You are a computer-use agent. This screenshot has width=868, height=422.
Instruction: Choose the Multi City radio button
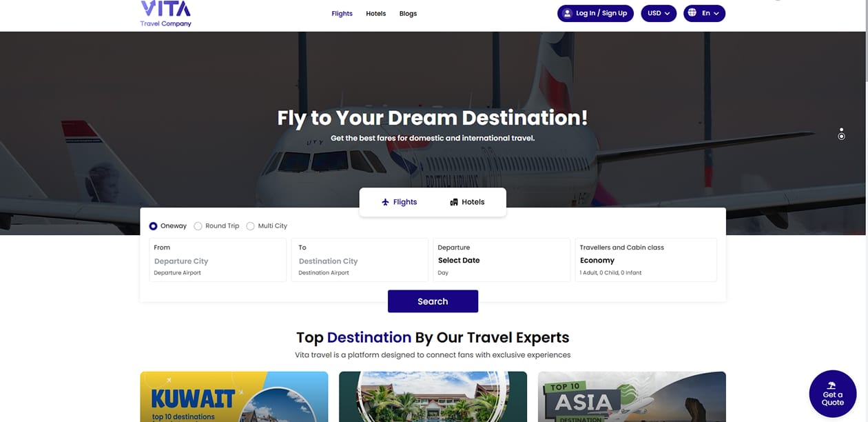tap(251, 226)
